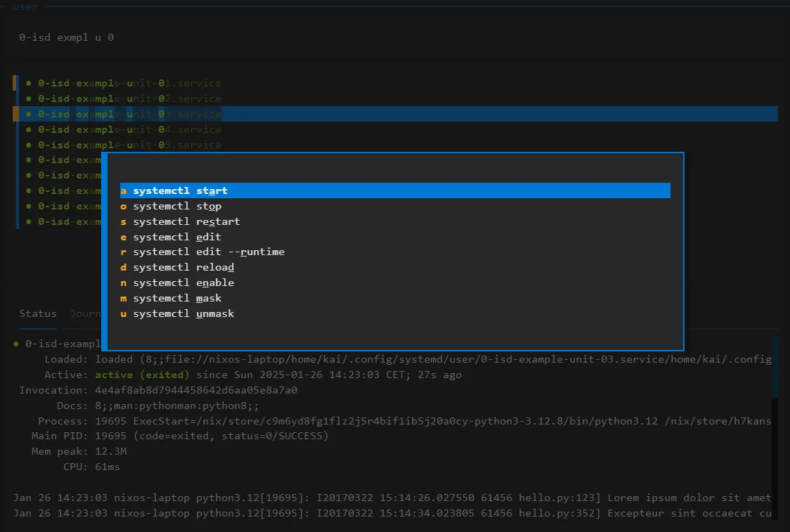Click the Process line with ExecStart path

tap(404, 421)
